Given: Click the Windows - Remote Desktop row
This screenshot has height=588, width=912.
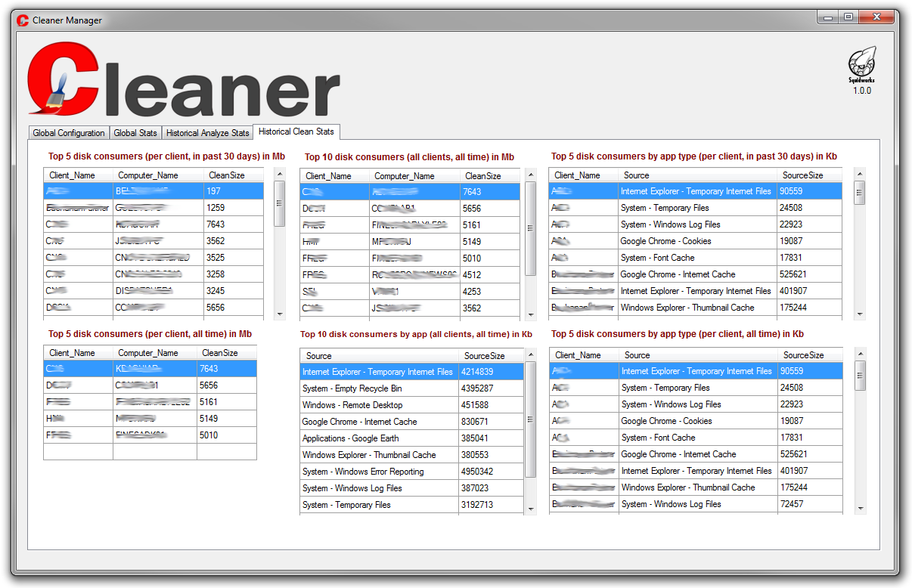Looking at the screenshot, I should [411, 405].
